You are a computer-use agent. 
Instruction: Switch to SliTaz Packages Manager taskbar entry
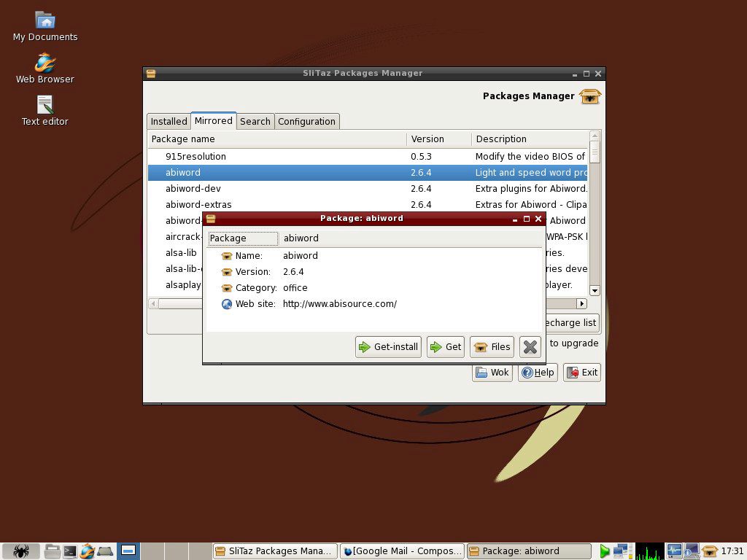tap(275, 551)
